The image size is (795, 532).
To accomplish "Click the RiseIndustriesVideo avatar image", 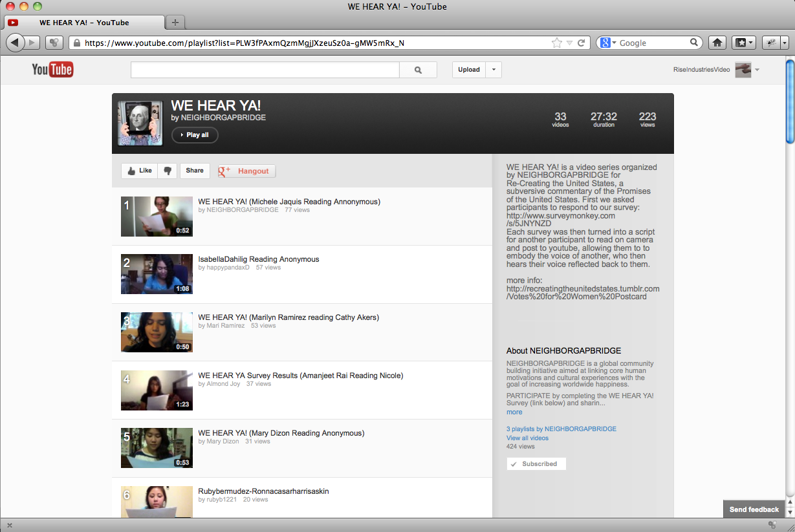I will point(743,70).
